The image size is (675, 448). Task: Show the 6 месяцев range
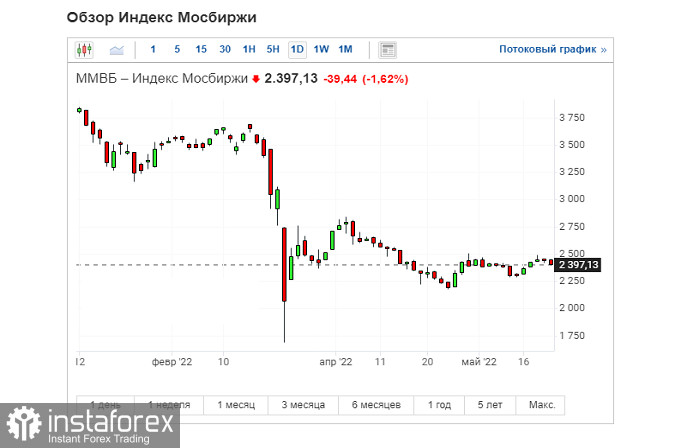tap(376, 405)
